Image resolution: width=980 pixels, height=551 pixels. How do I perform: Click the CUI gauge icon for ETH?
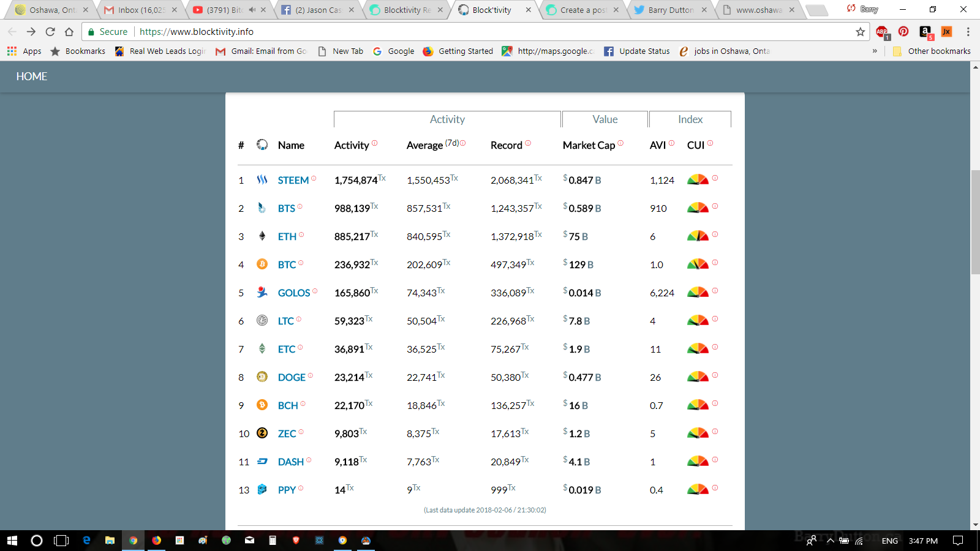tap(698, 236)
